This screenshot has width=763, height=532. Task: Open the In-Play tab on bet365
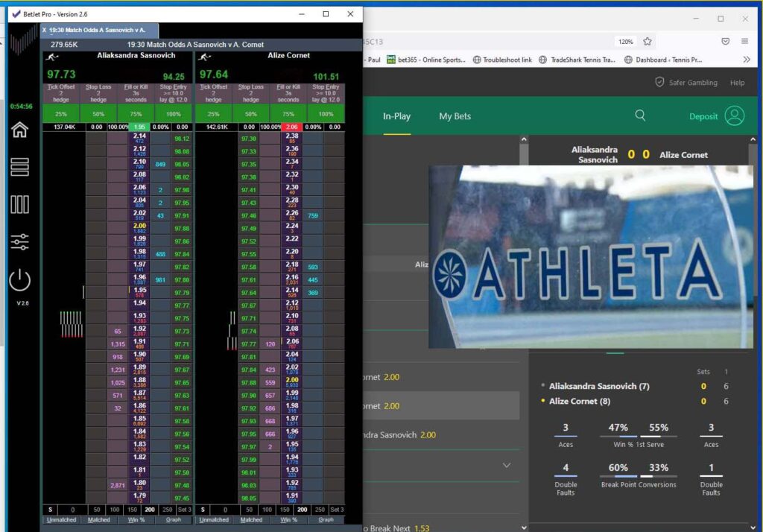(x=396, y=116)
